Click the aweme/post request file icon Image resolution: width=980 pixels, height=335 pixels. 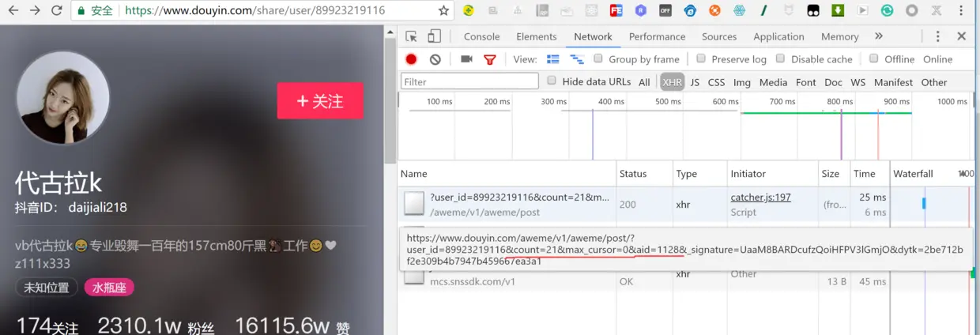click(x=414, y=204)
